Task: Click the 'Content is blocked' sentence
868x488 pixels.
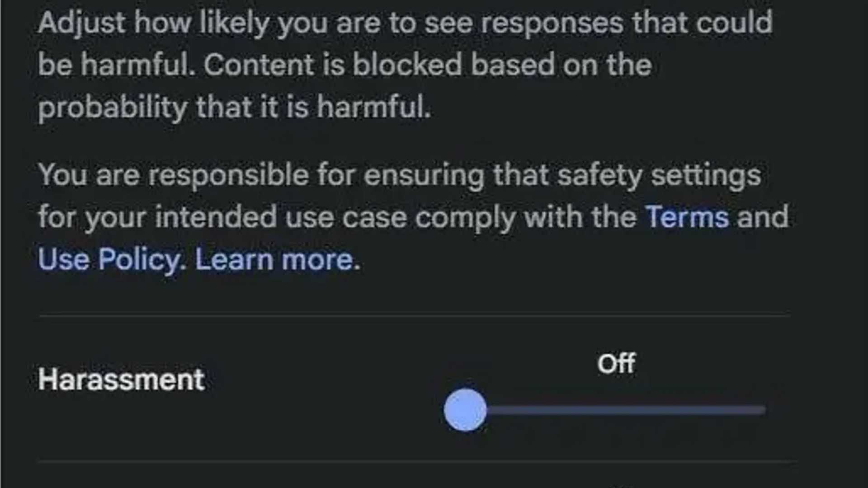Action: (427, 65)
